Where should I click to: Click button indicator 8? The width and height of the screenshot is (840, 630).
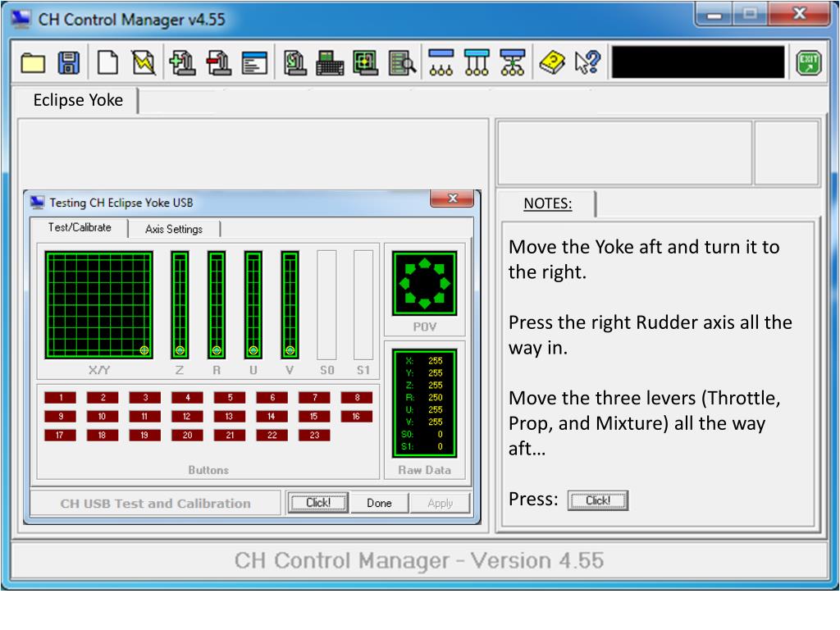tap(357, 398)
